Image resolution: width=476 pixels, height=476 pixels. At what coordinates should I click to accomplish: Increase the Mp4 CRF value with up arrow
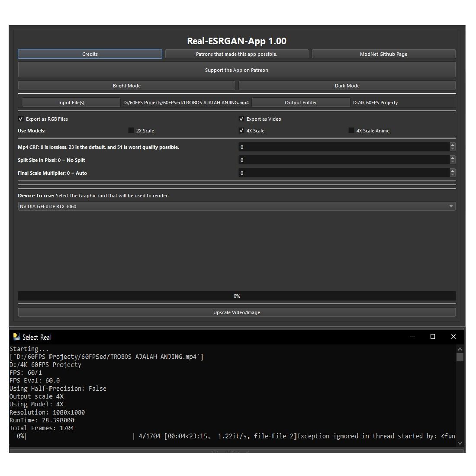453,145
